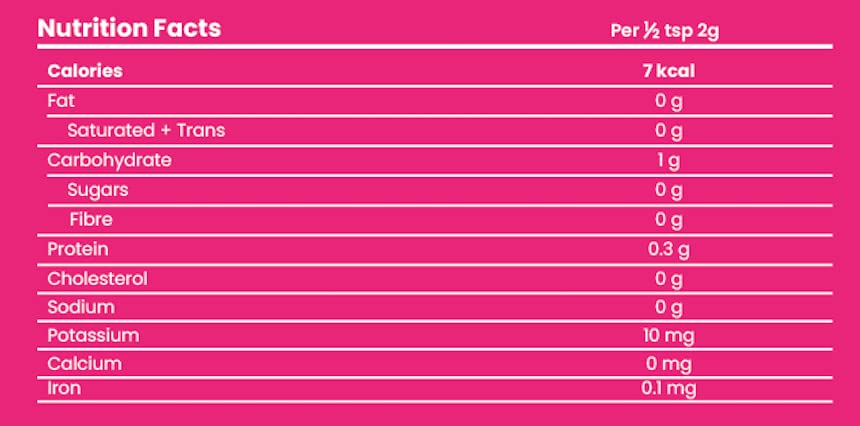Image resolution: width=860 pixels, height=426 pixels.
Task: Click the 0 mg calcium value
Action: pyautogui.click(x=669, y=363)
